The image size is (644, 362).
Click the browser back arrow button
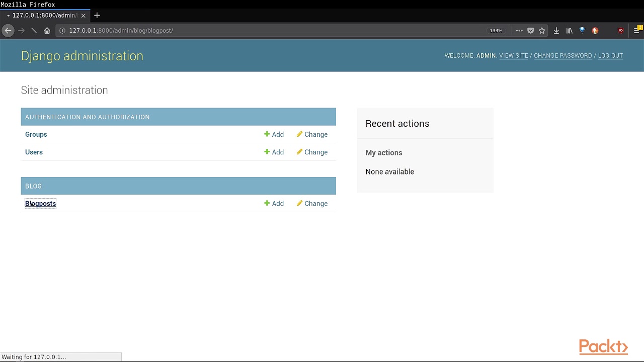pyautogui.click(x=8, y=31)
